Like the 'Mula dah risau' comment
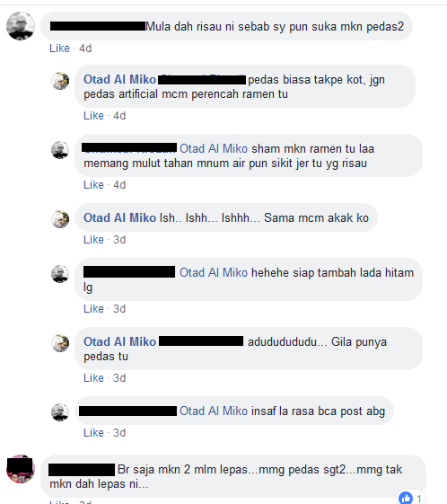 coord(59,49)
